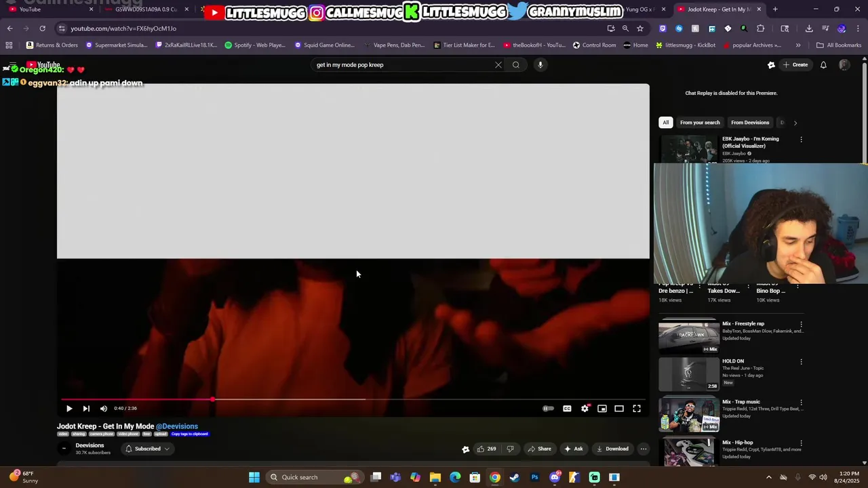Open the media controls icon
The image size is (868, 488).
tap(825, 28)
